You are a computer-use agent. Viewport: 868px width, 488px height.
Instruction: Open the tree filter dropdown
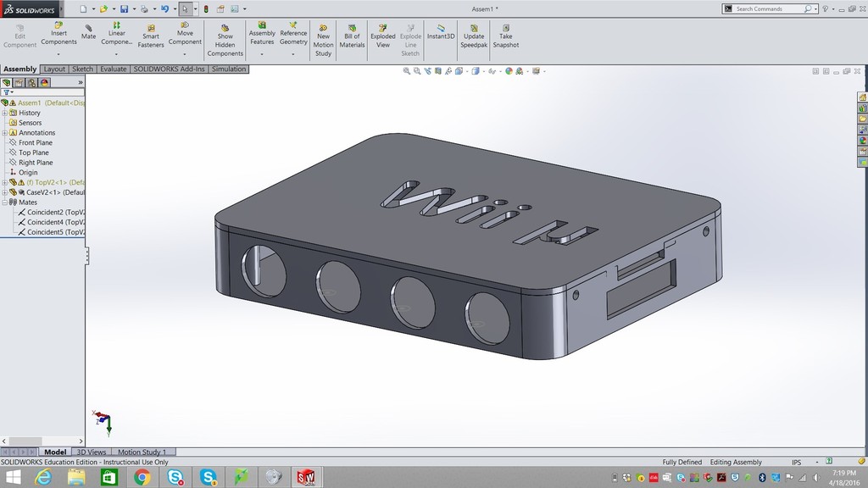[8, 92]
